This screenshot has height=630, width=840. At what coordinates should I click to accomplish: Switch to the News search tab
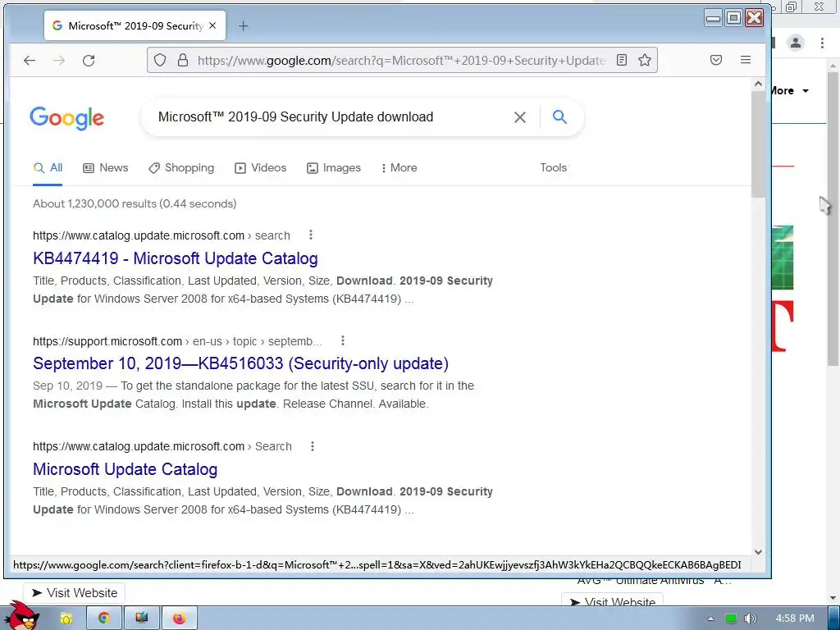pos(106,167)
